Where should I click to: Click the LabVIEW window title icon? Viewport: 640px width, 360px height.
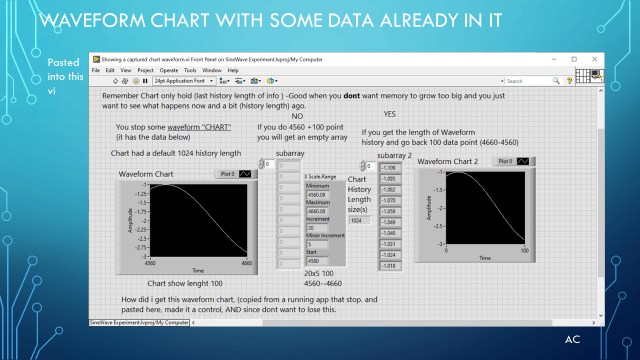point(96,59)
